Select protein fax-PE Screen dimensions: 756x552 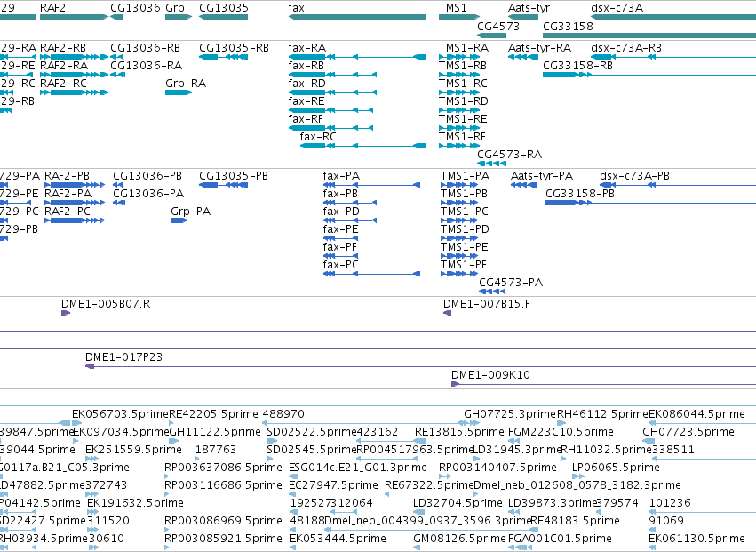tap(340, 229)
